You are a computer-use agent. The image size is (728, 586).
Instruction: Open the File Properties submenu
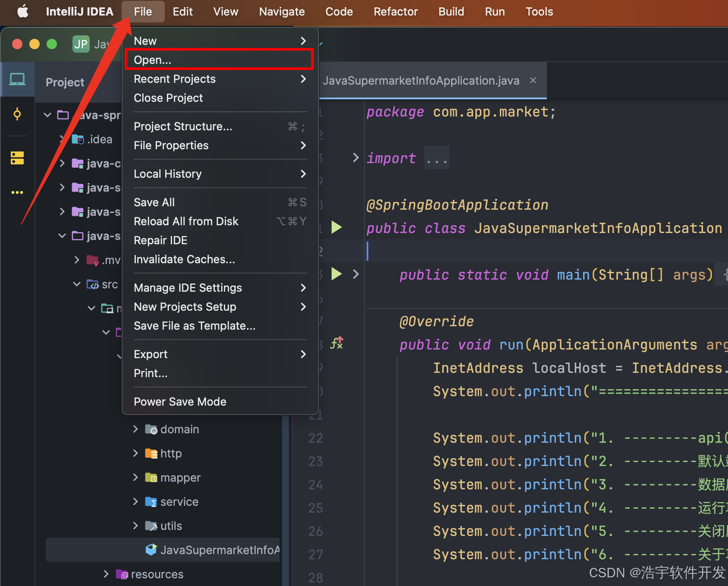click(220, 145)
